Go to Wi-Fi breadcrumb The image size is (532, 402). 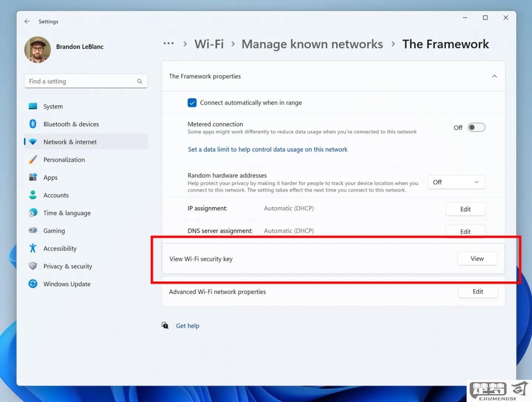click(x=209, y=44)
